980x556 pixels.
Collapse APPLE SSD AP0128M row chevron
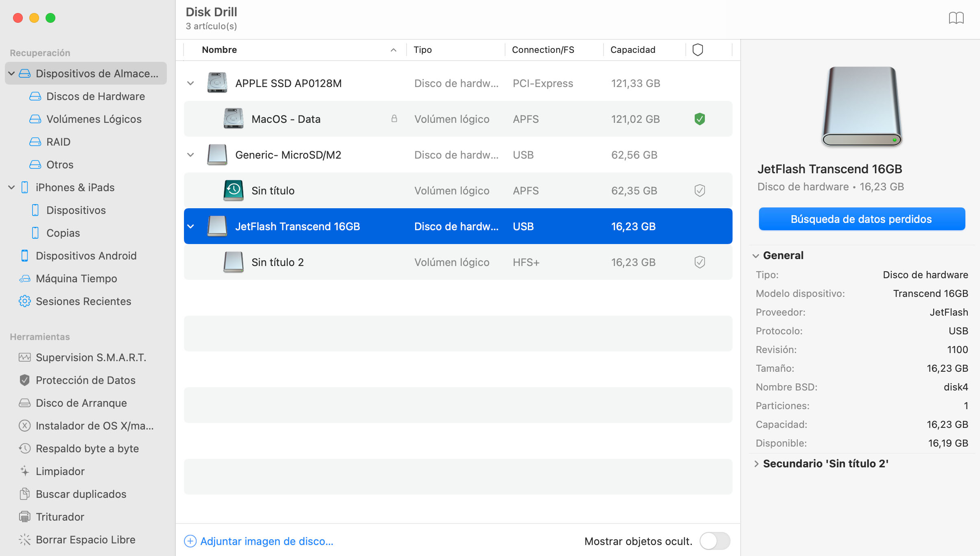190,83
